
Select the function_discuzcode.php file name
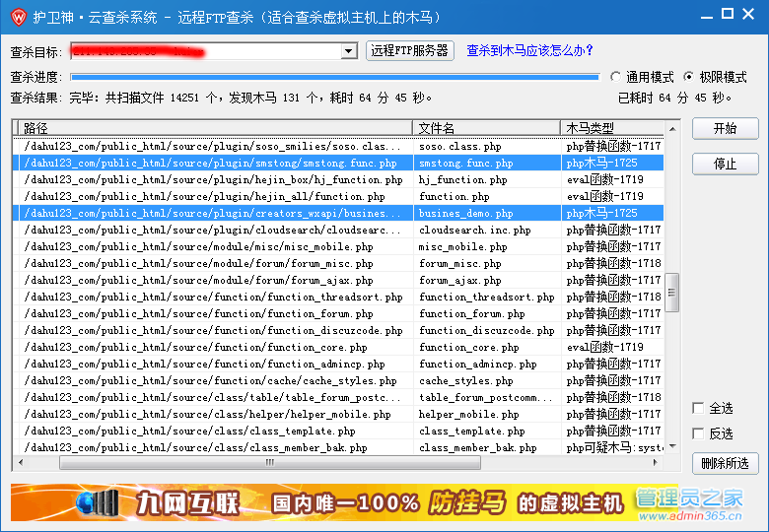click(486, 331)
